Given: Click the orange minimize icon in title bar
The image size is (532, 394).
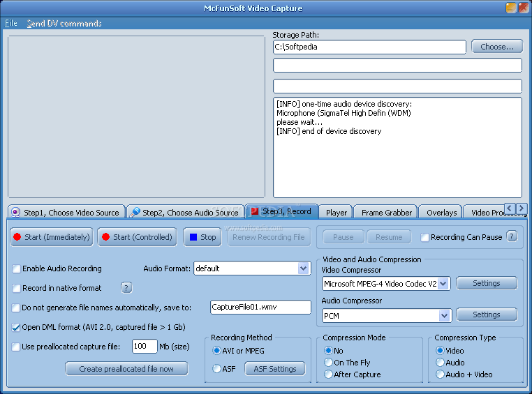Looking at the screenshot, I should 511,8.
